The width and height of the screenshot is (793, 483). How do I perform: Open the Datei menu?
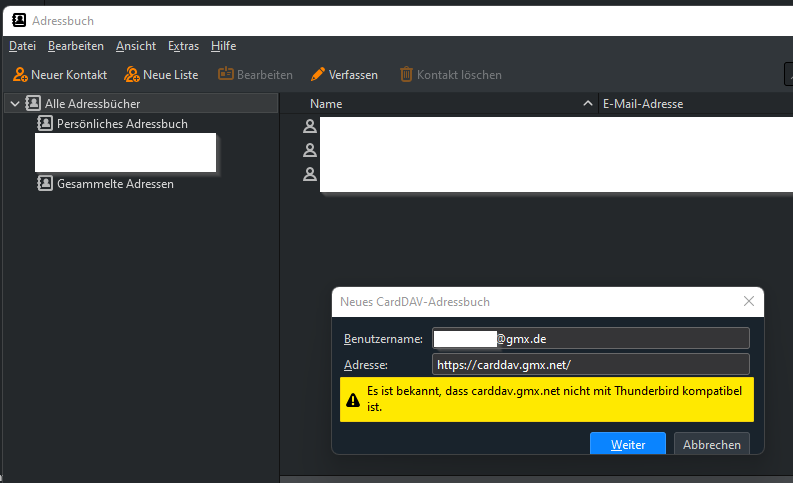click(22, 46)
